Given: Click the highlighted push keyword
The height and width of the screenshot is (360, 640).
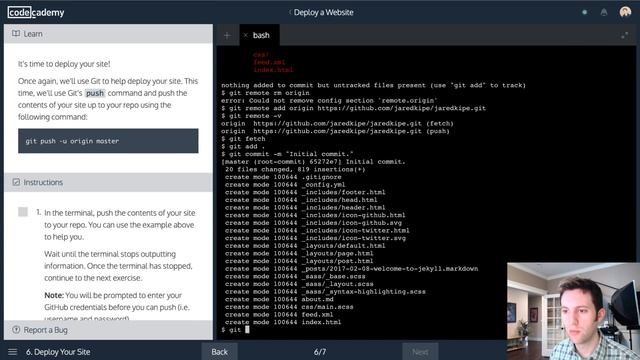Looking at the screenshot, I should 95,93.
